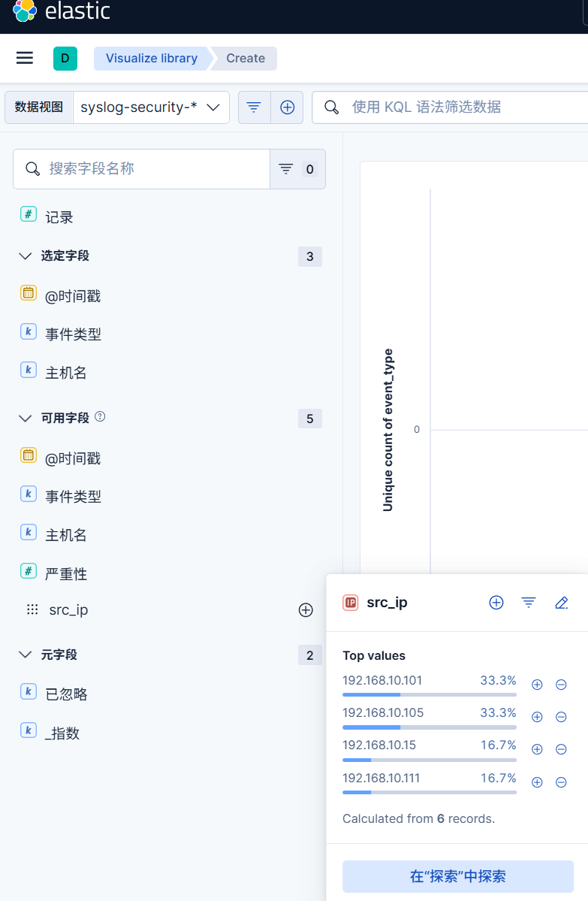Collapse the 可用字段 section
The image size is (588, 901).
tap(25, 418)
